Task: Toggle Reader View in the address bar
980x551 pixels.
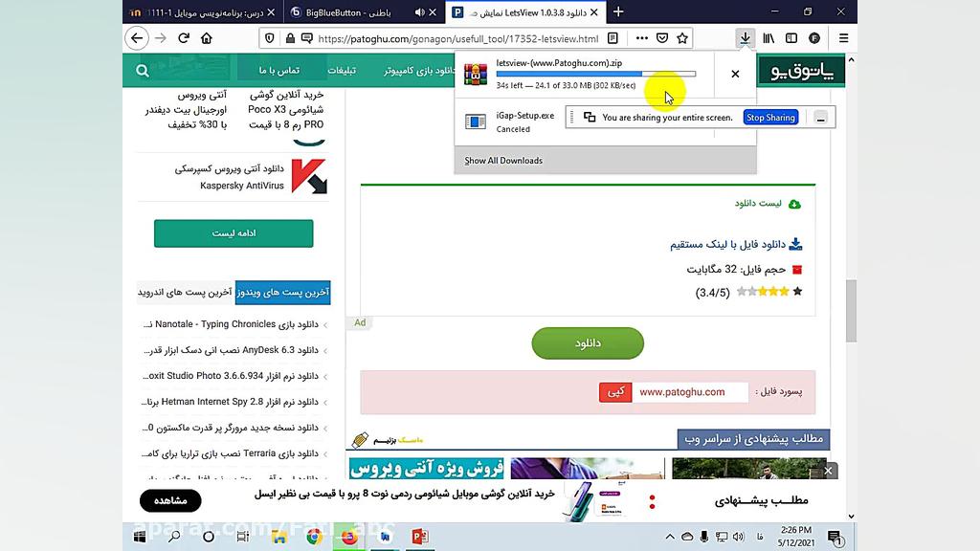Action: pyautogui.click(x=612, y=38)
